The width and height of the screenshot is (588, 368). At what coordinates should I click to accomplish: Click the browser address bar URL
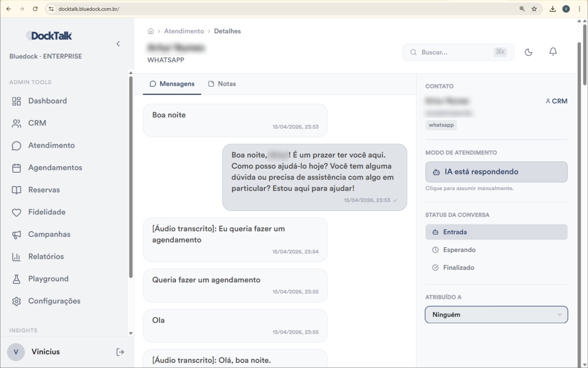pos(89,9)
